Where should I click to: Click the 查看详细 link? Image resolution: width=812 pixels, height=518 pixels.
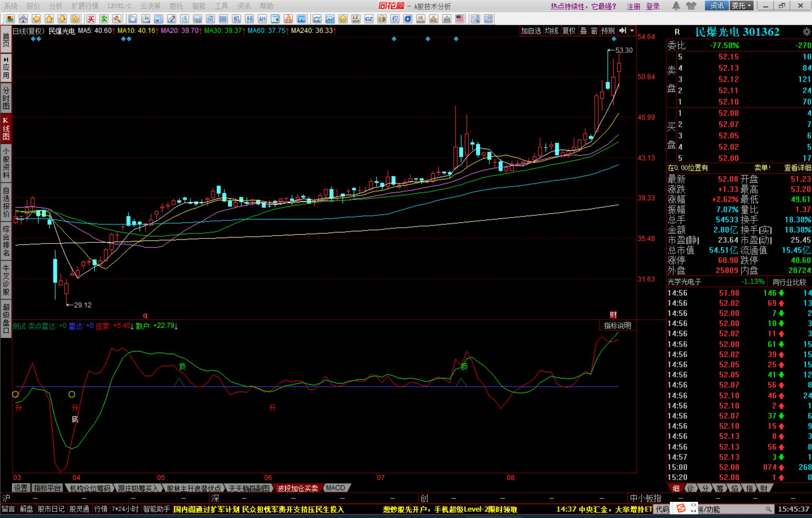[797, 168]
